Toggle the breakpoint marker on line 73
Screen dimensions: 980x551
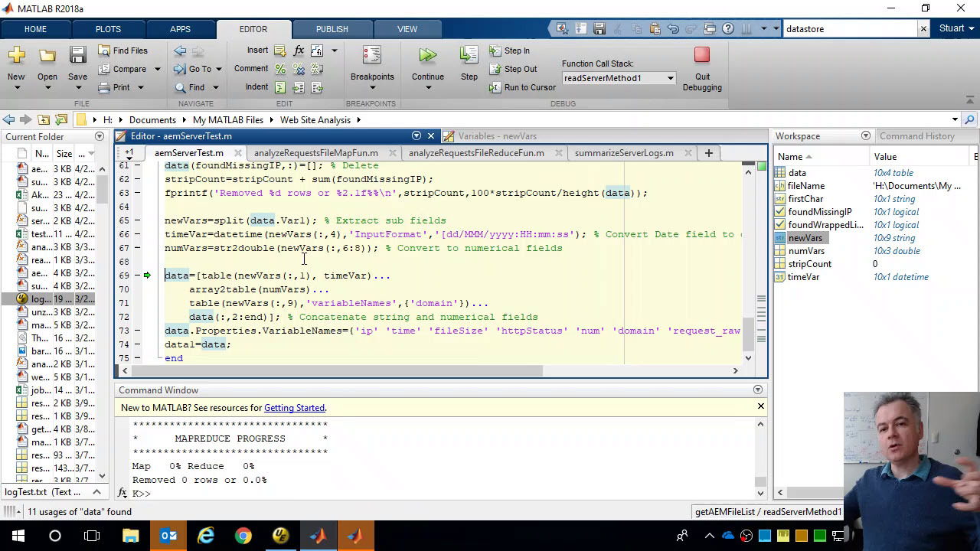pos(137,331)
